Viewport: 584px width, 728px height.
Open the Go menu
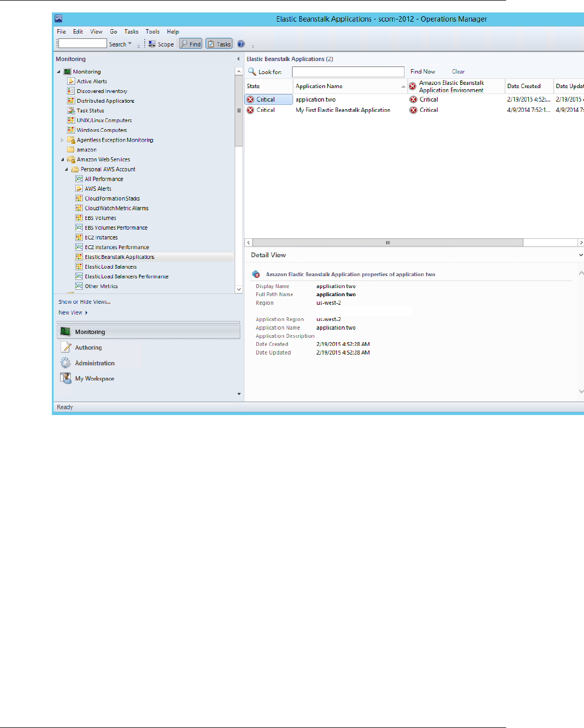point(114,31)
